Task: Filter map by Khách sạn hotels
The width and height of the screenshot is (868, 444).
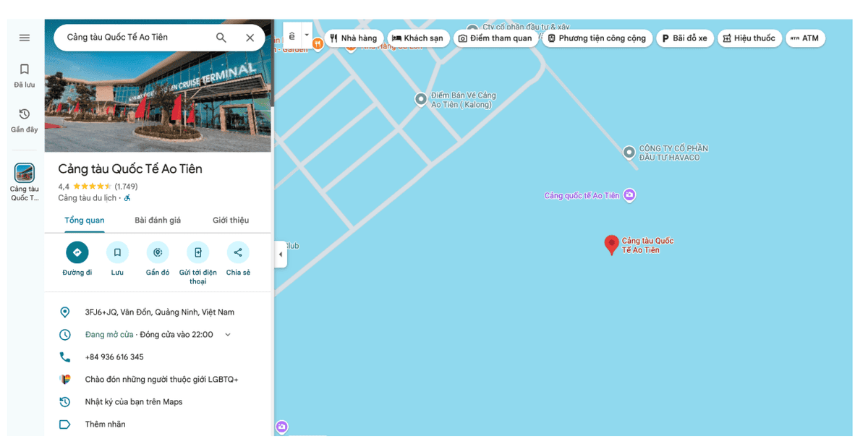Action: tap(418, 38)
